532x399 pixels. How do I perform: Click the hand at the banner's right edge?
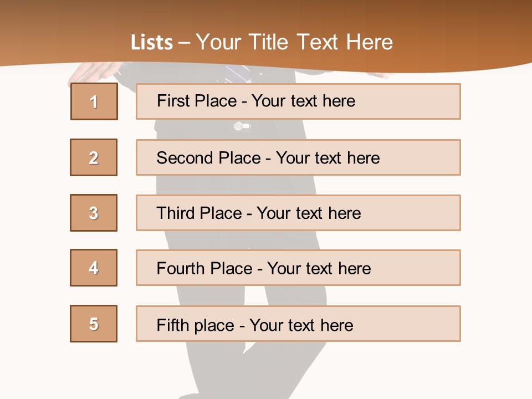382,75
